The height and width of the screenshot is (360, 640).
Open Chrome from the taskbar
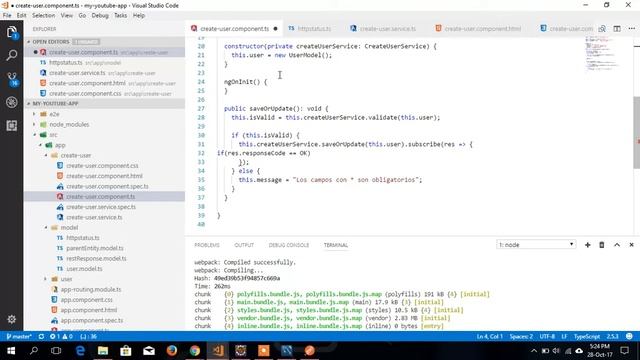[195, 351]
